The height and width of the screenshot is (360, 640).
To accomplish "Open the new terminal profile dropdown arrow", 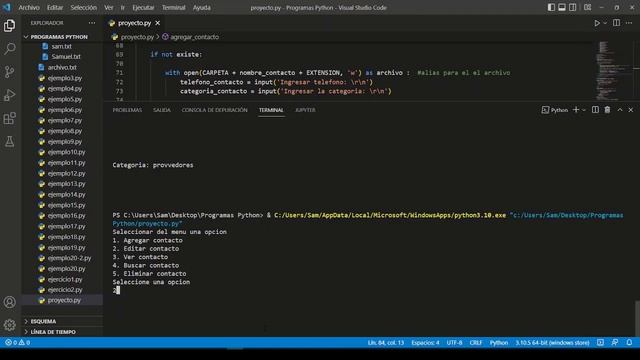I will [584, 110].
